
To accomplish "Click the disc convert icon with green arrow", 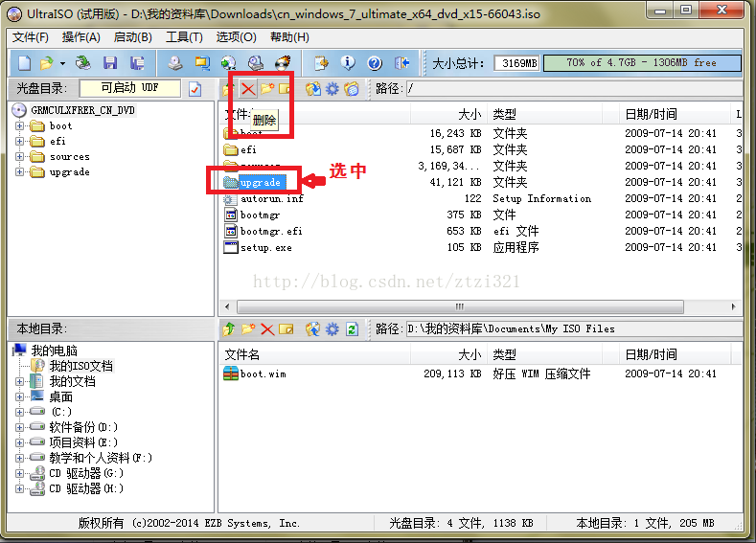I will (229, 63).
